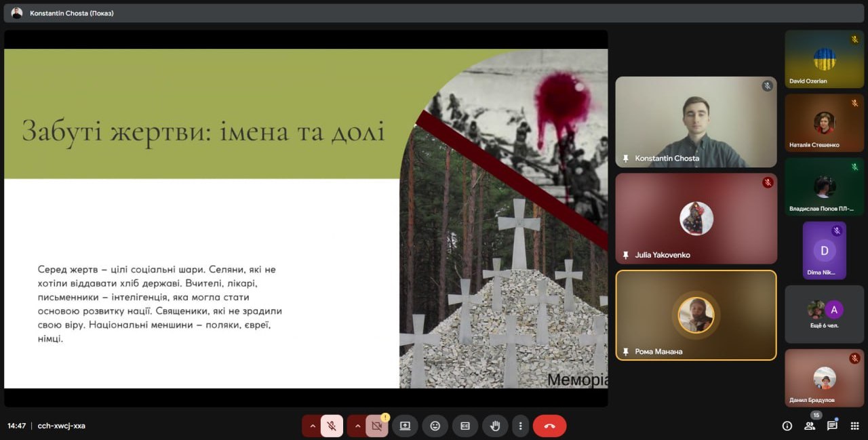
Task: Click the shared presentation slide
Action: [x=306, y=218]
